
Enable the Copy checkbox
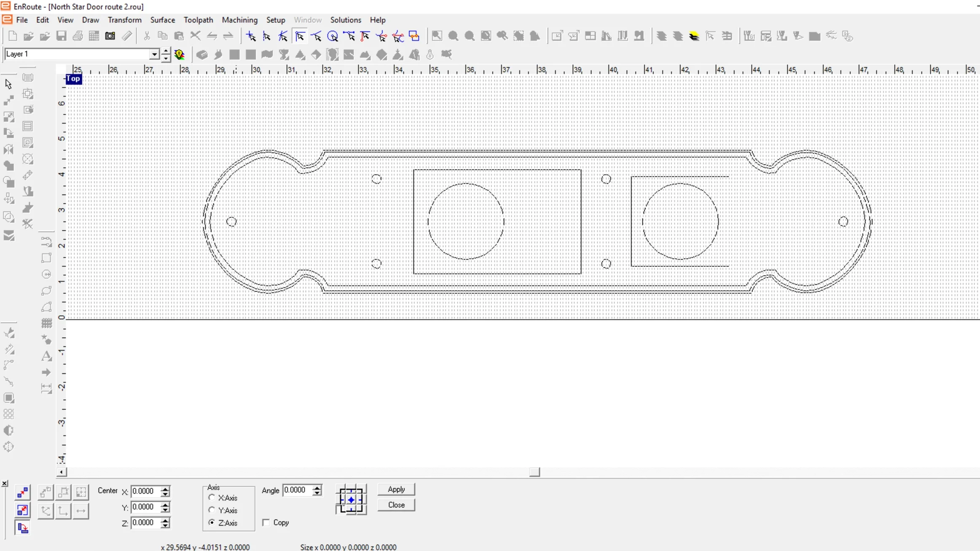[x=266, y=522]
